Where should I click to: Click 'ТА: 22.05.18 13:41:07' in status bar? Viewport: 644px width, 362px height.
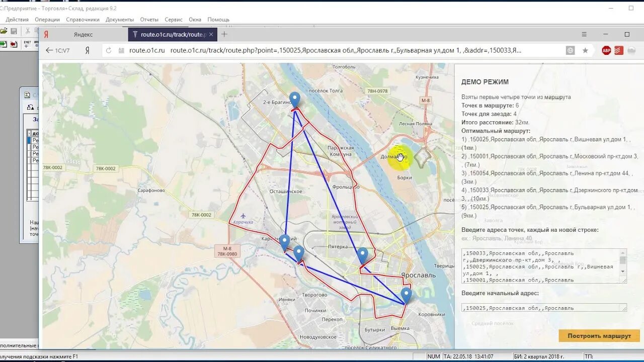[468, 356]
